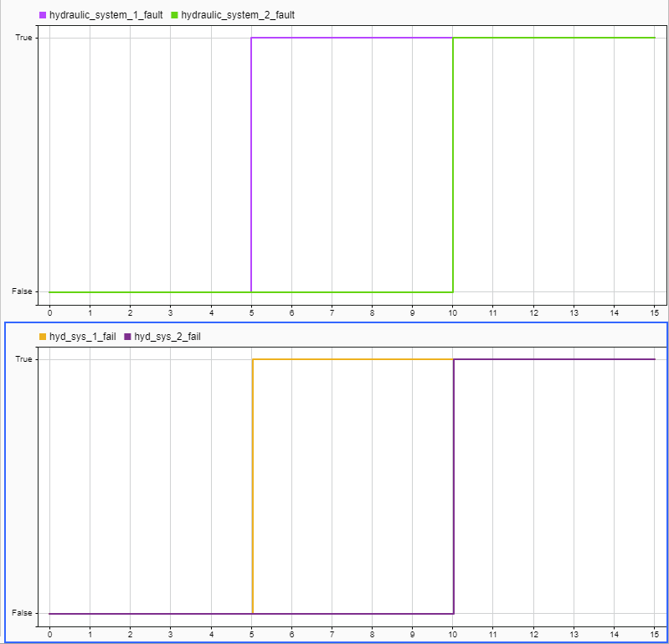Click the hydraulic_system_1_fault legend label
The image size is (669, 644).
click(x=105, y=15)
